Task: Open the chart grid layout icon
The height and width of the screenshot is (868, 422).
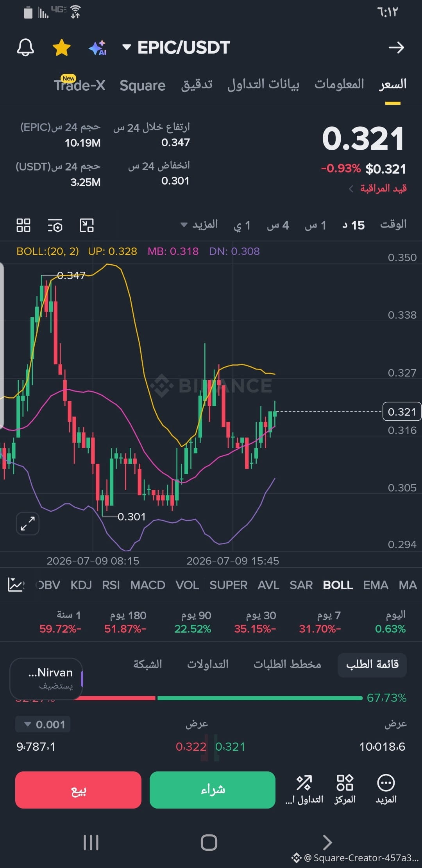Action: (23, 225)
